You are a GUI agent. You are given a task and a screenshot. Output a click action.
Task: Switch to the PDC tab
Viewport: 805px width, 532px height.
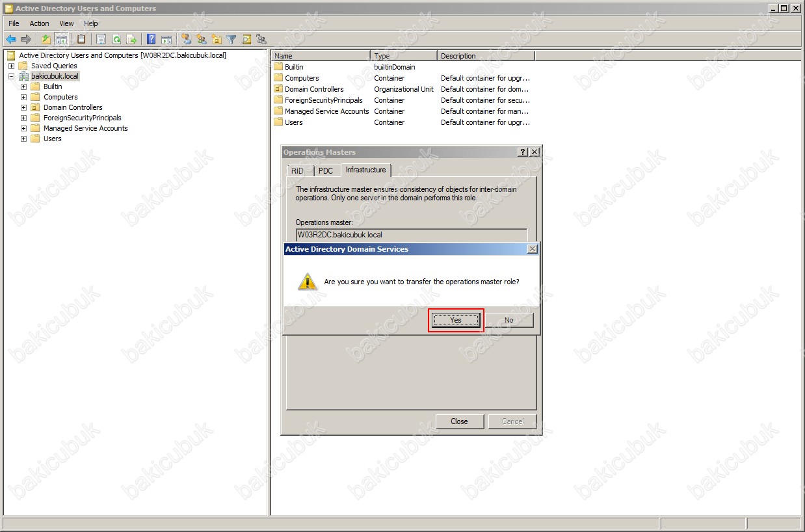click(x=326, y=171)
